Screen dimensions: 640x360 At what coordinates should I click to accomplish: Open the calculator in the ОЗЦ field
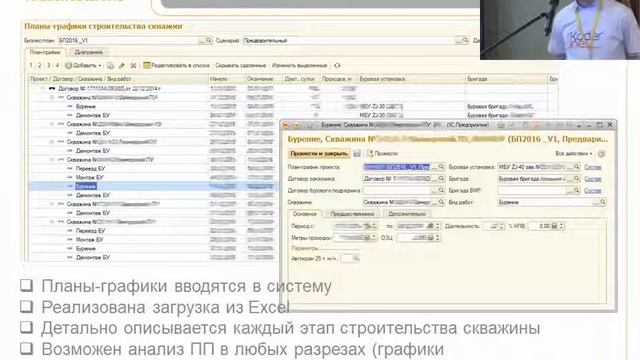pos(430,238)
